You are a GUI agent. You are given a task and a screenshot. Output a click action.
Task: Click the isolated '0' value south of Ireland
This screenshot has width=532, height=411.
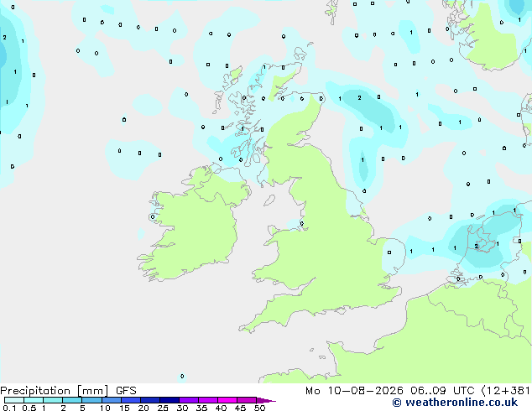pyautogui.click(x=182, y=376)
